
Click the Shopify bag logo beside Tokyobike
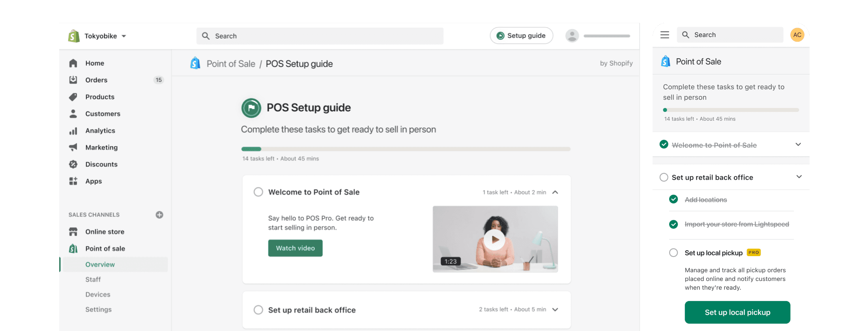coord(74,36)
